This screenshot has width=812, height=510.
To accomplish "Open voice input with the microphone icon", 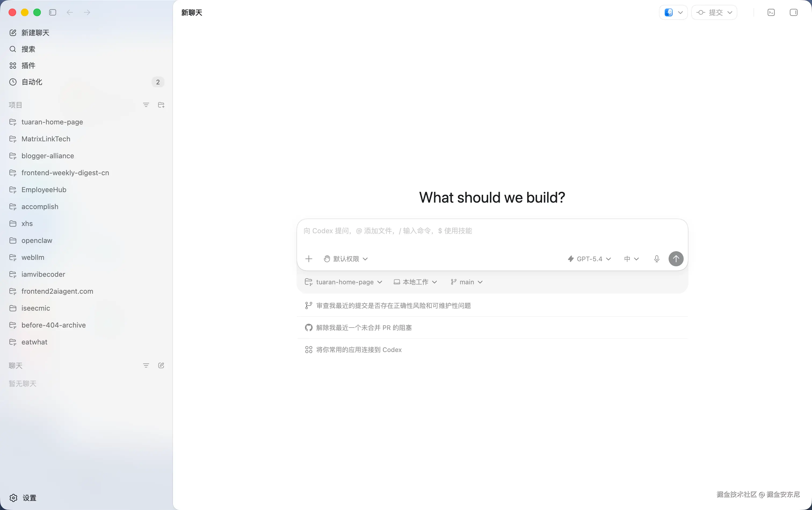I will [656, 259].
